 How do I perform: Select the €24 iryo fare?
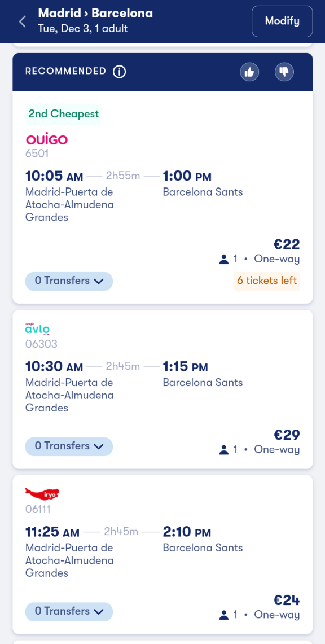[x=287, y=601]
